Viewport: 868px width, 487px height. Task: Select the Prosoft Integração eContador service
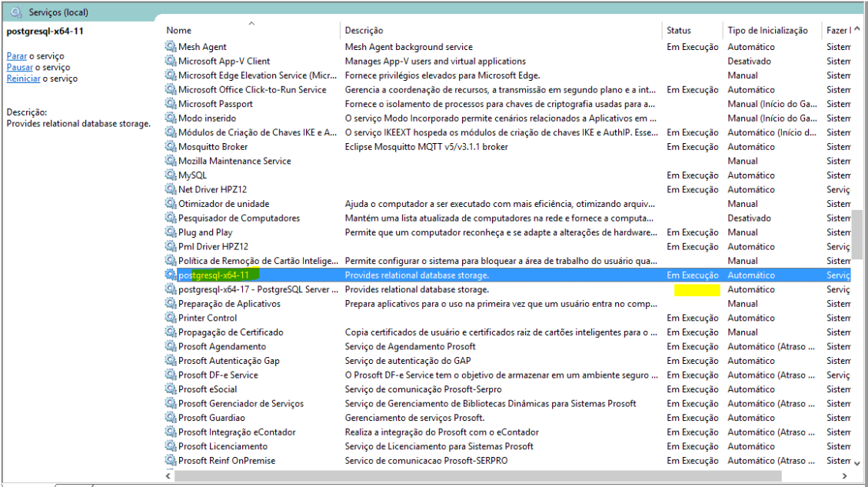click(x=237, y=432)
